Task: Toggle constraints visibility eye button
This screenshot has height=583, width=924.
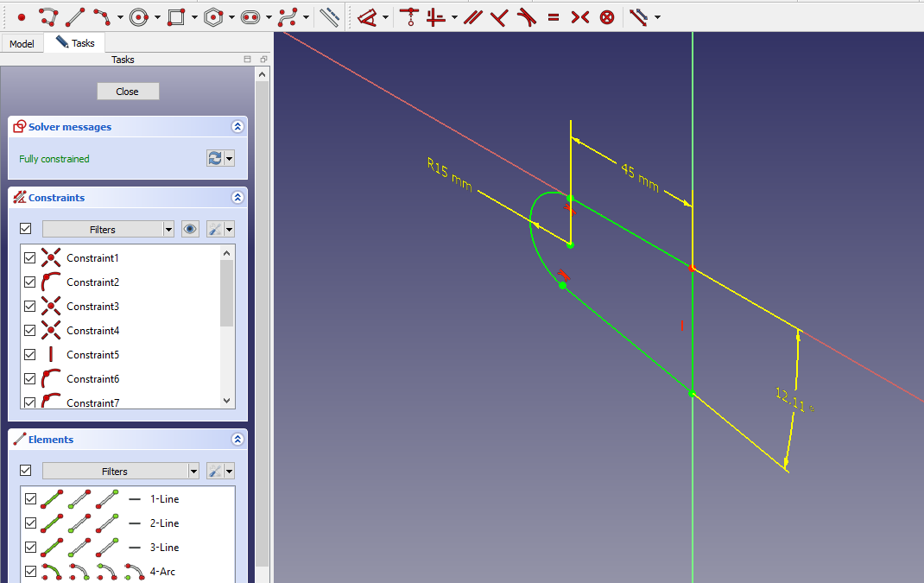Action: point(191,229)
